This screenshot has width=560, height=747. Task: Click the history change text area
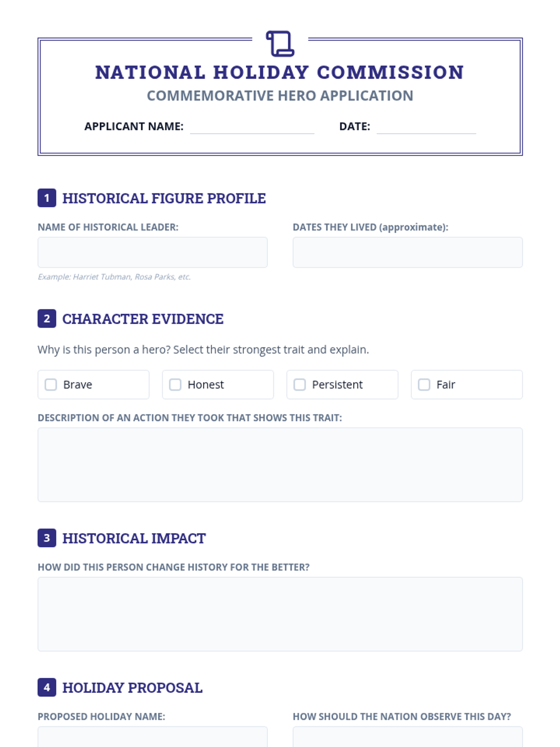pos(280,614)
